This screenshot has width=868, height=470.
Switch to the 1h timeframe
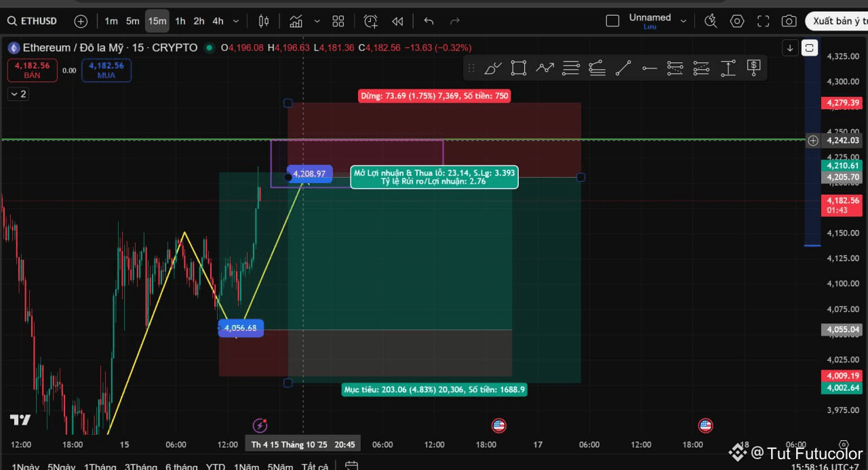point(180,21)
